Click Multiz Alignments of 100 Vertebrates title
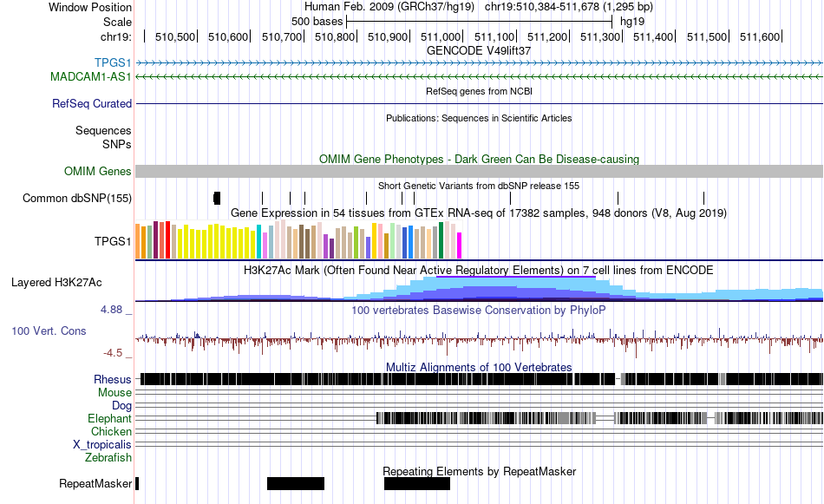824x504 pixels. (x=479, y=367)
